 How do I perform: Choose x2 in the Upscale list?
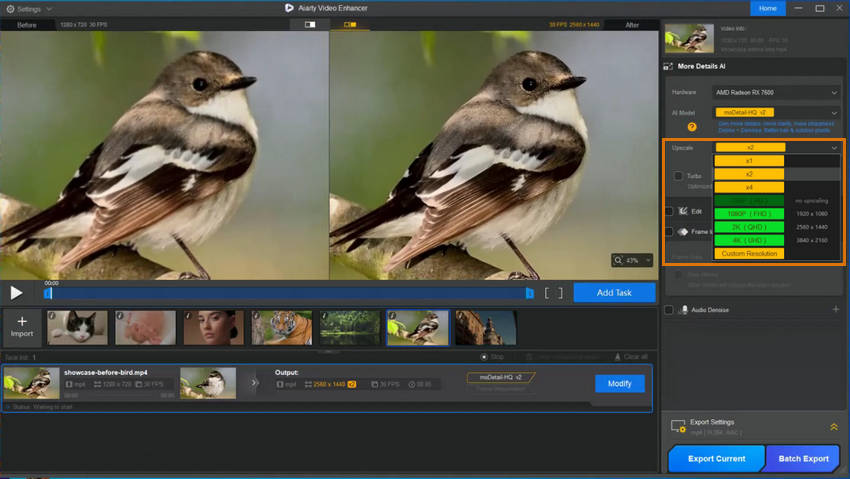click(749, 174)
